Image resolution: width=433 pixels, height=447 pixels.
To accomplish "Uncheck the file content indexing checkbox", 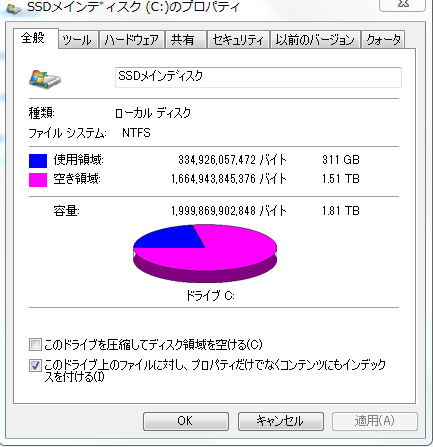I will pyautogui.click(x=35, y=366).
